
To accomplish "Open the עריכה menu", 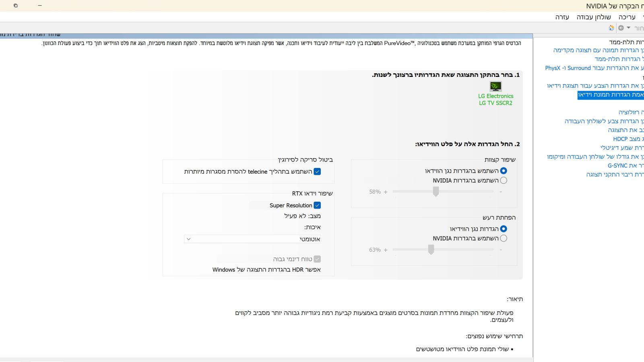I will pyautogui.click(x=627, y=17).
